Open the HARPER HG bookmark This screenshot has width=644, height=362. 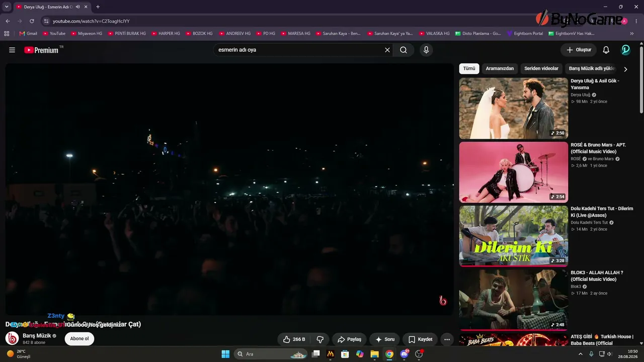click(166, 34)
